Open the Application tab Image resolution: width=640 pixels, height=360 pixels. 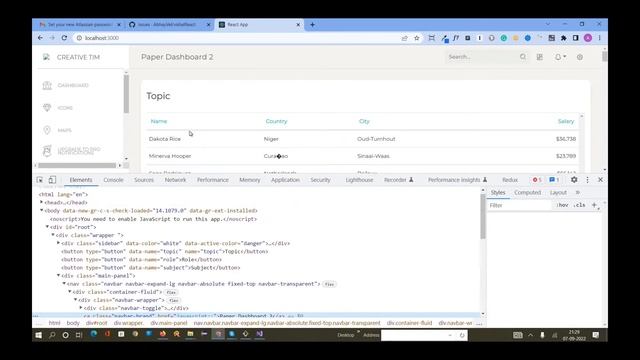coord(285,180)
